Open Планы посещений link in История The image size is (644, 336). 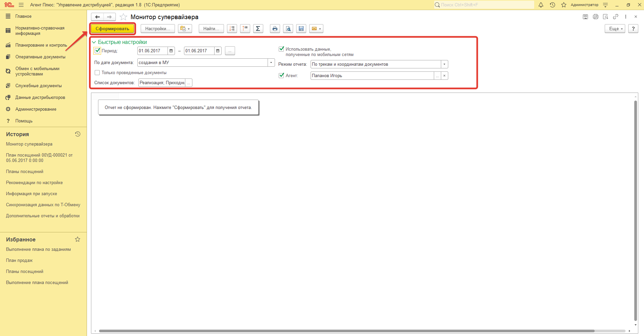click(25, 171)
